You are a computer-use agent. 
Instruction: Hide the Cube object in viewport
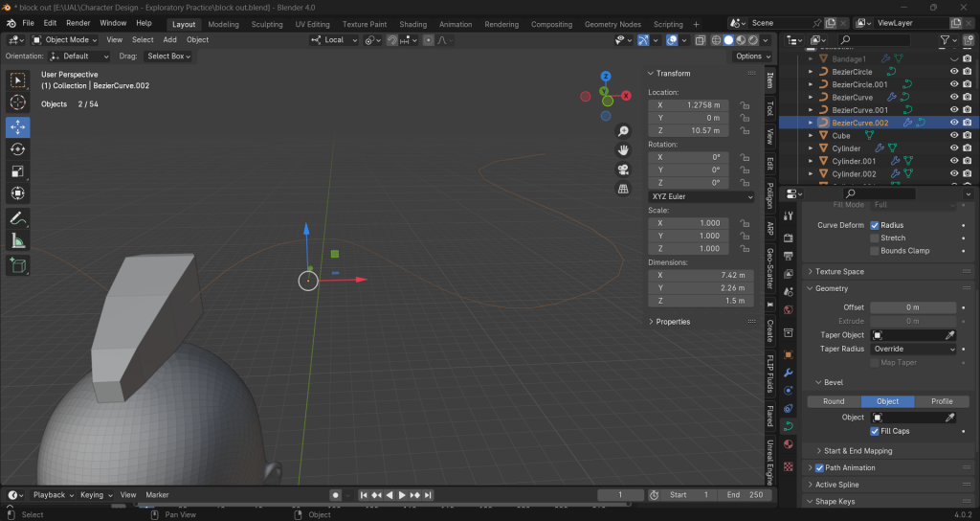[954, 135]
